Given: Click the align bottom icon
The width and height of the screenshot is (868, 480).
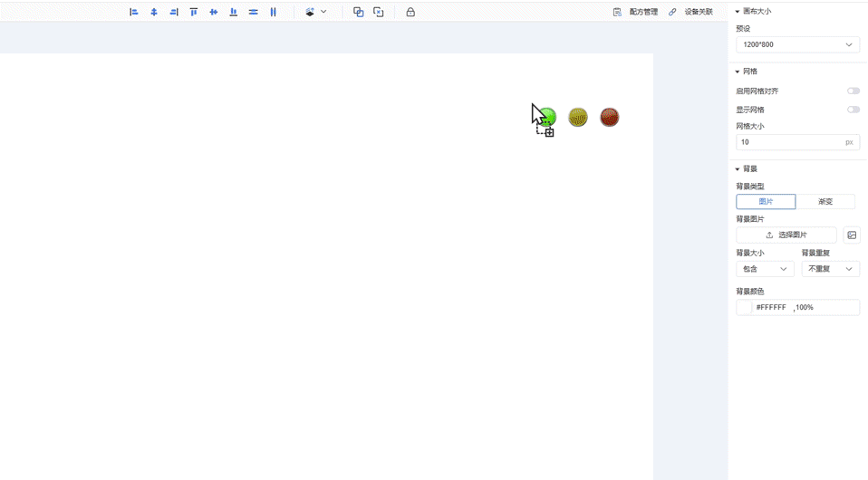Looking at the screenshot, I should point(234,12).
